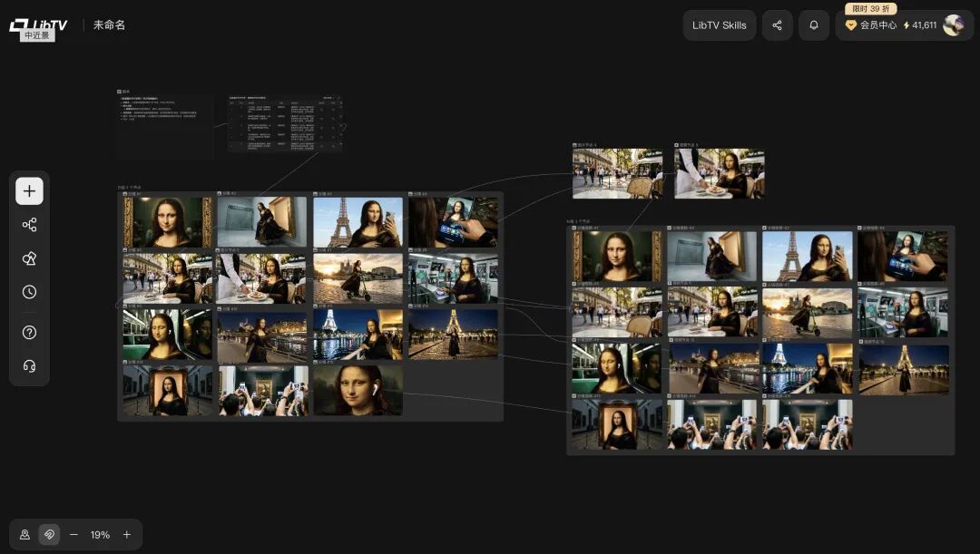
Task: Toggle the magnet snap option
Action: click(x=49, y=535)
